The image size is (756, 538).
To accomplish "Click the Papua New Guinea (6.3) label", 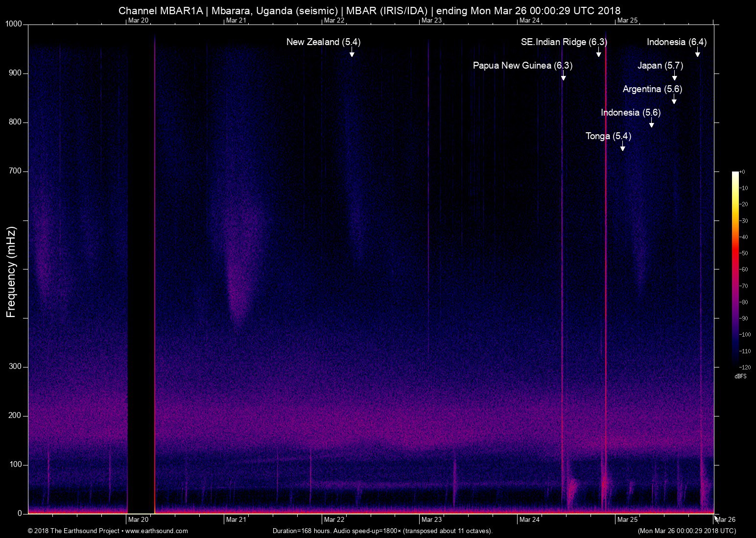I will 522,66.
